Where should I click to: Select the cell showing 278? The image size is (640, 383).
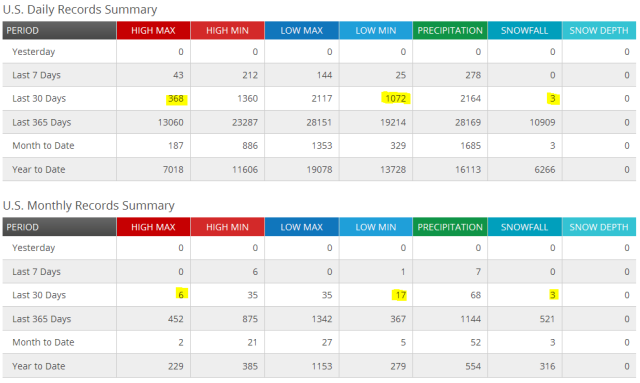[x=450, y=75]
